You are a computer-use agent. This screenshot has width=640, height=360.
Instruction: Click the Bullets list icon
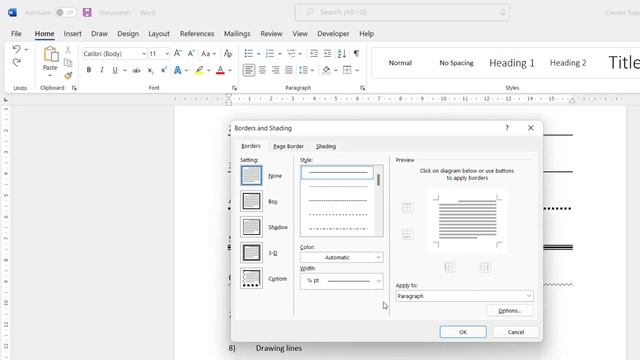point(249,53)
